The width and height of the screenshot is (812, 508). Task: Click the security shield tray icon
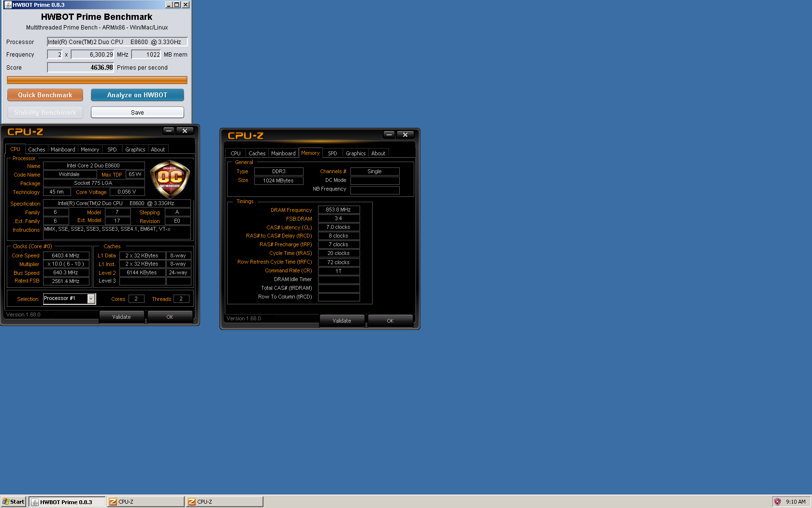coord(777,502)
